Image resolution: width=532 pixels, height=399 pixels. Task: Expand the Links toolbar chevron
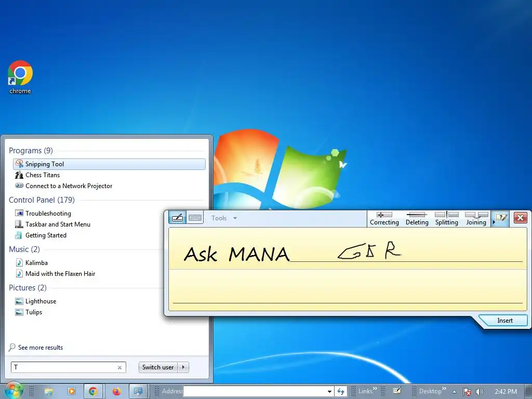375,389
